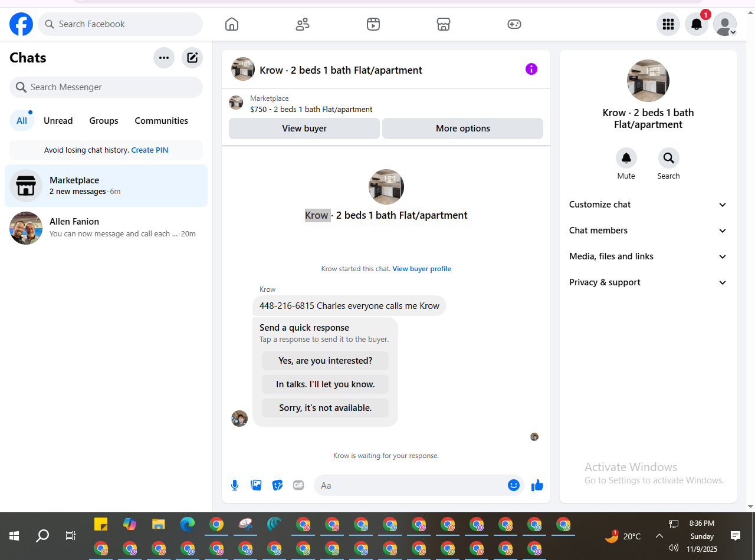Open the Gaming icon in top navigation

[x=514, y=24]
